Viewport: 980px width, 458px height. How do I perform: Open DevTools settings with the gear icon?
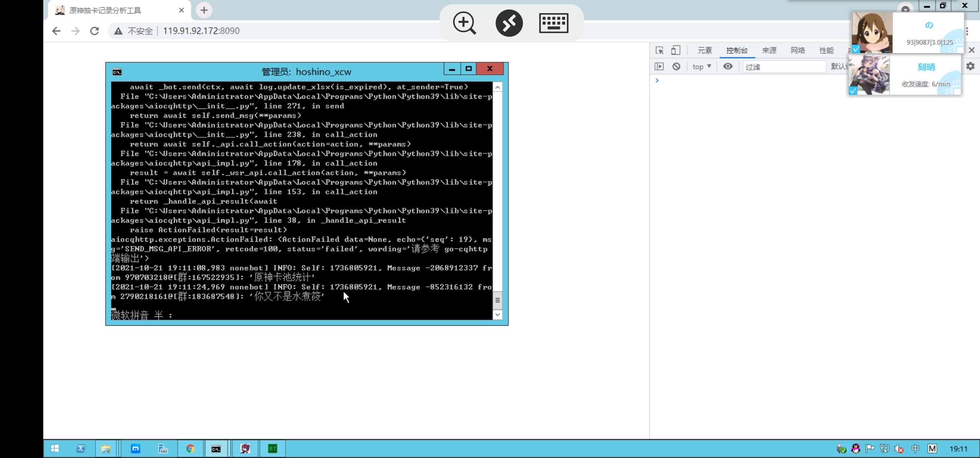tap(971, 66)
